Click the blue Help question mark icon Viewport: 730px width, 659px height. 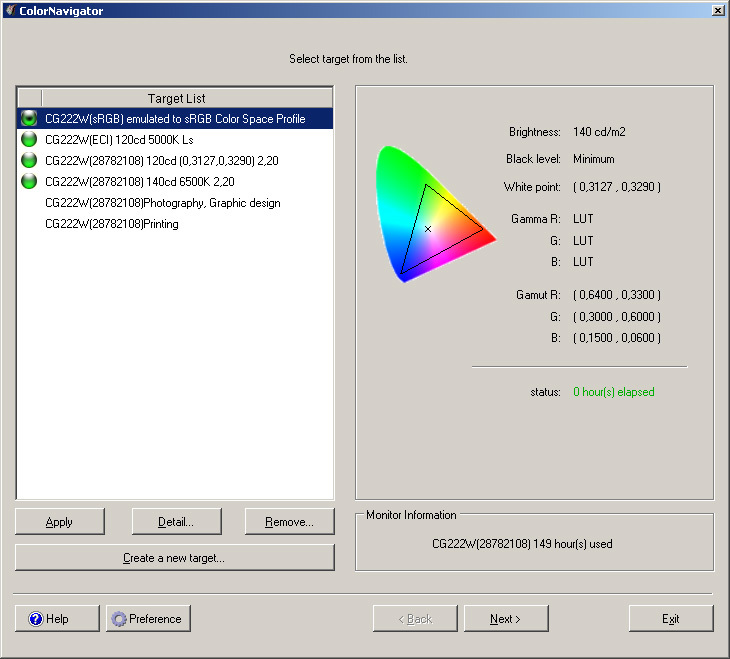point(35,618)
